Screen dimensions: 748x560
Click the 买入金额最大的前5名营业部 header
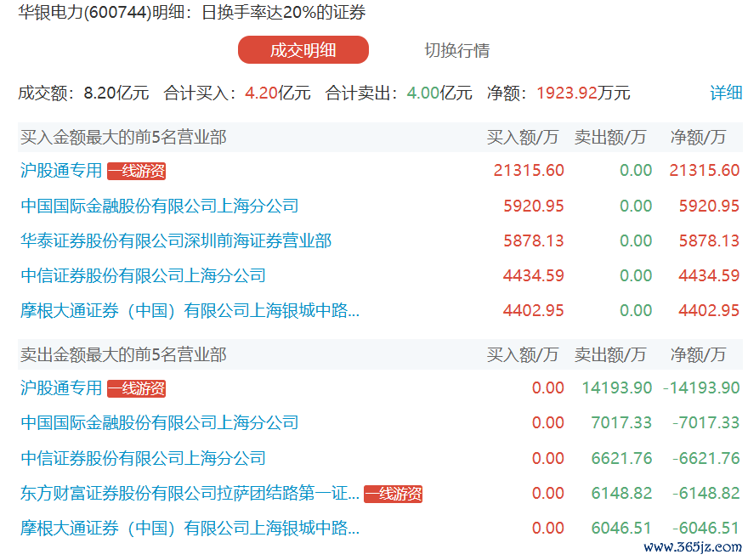pyautogui.click(x=123, y=138)
